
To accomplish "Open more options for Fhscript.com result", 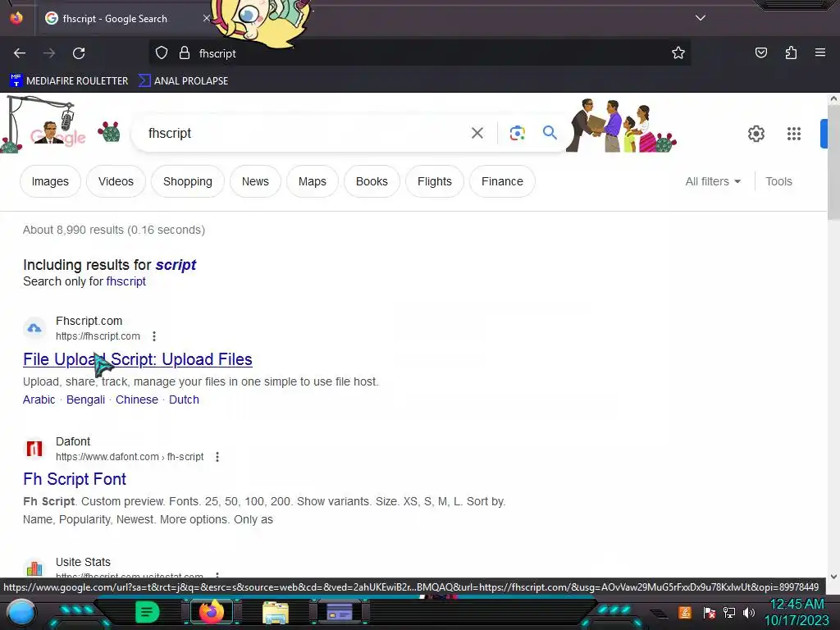I will (154, 336).
